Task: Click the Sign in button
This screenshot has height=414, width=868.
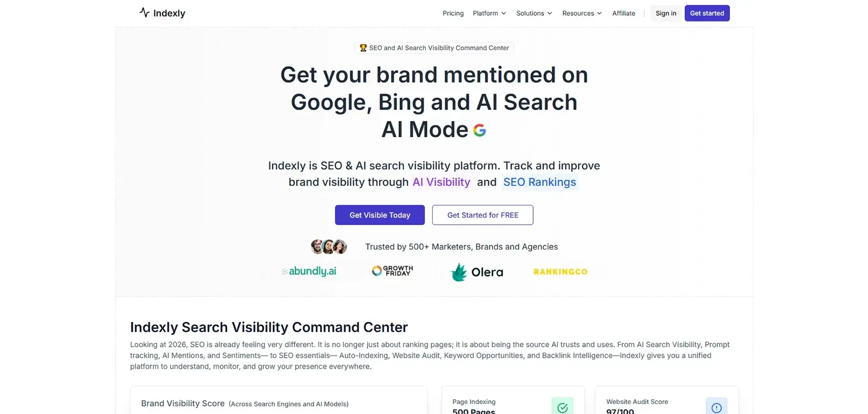Action: 666,13
